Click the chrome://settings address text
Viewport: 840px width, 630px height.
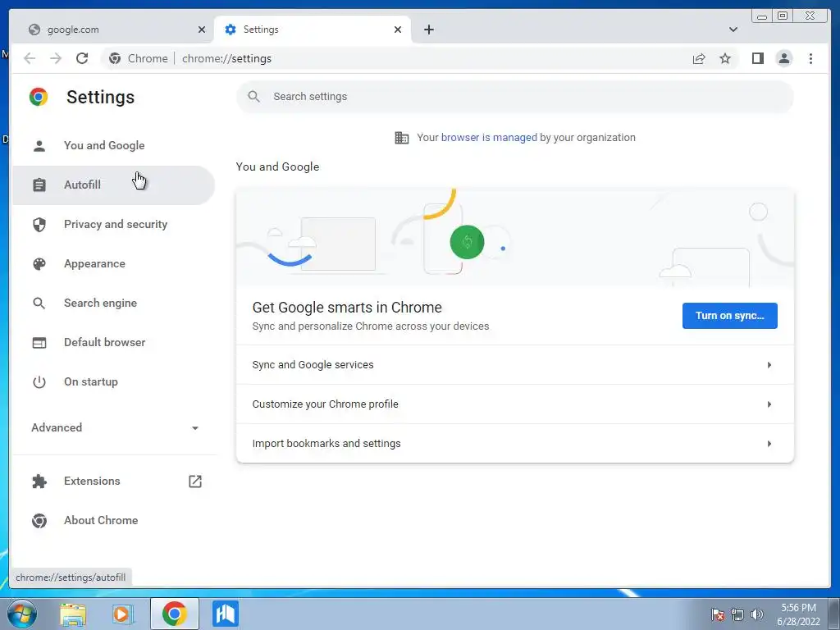tap(226, 58)
